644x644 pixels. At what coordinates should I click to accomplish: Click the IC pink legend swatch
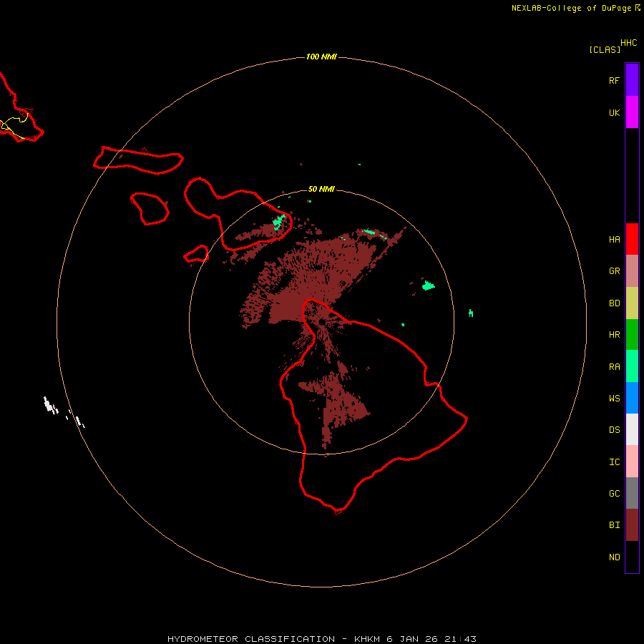tap(632, 462)
